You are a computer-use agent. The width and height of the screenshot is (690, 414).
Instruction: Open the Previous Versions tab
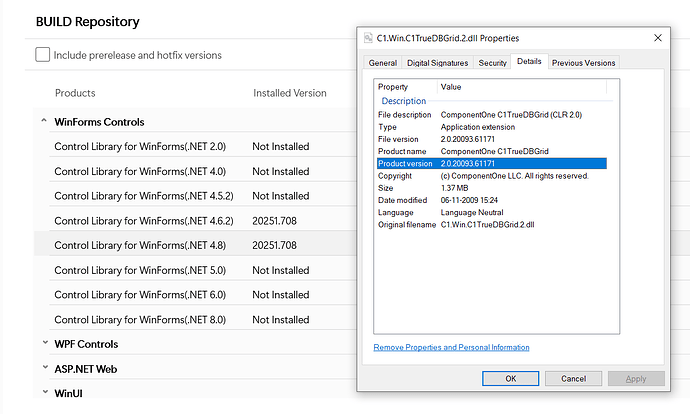point(584,63)
